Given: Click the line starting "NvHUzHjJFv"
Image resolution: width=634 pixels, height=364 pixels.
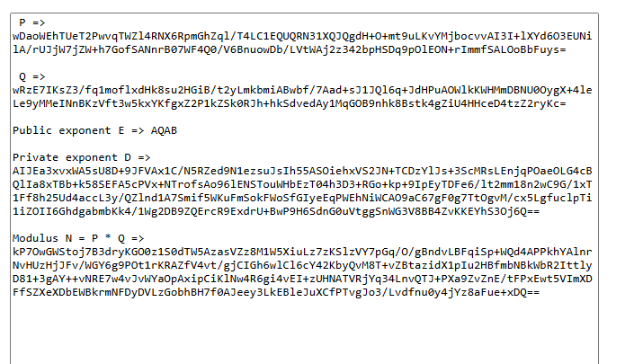Looking at the screenshot, I should [x=302, y=265].
